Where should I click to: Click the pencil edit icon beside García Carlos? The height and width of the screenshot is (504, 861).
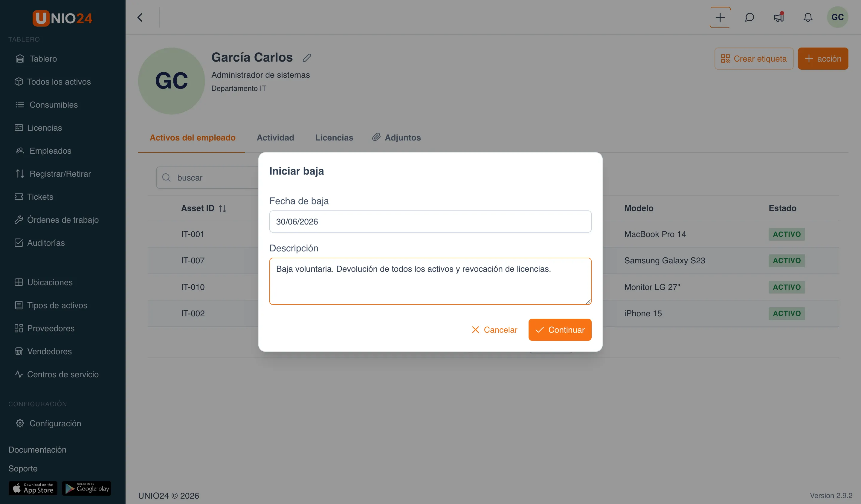[x=307, y=58]
